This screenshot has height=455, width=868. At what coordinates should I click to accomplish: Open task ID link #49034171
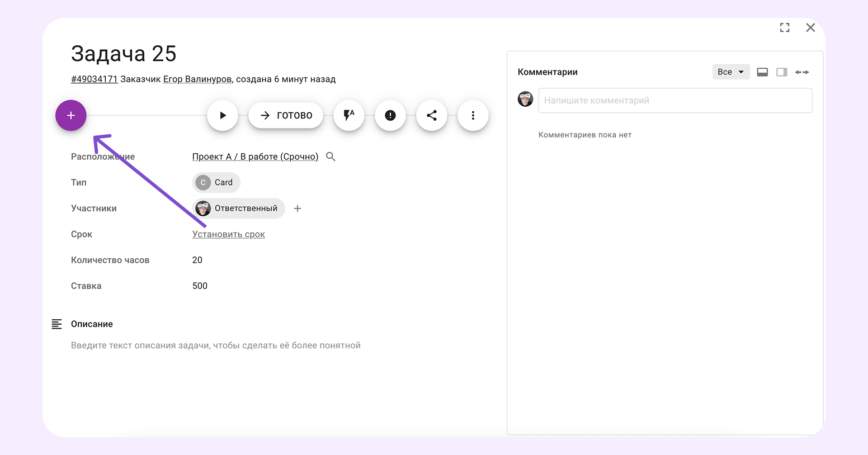pyautogui.click(x=95, y=79)
